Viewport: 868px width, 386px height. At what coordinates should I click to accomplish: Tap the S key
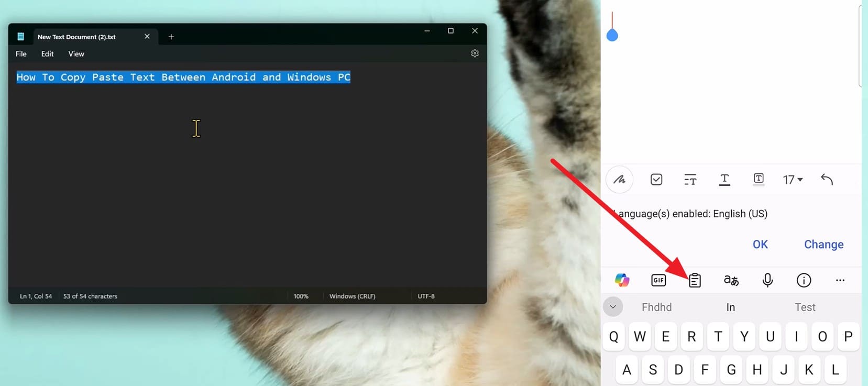(x=653, y=370)
